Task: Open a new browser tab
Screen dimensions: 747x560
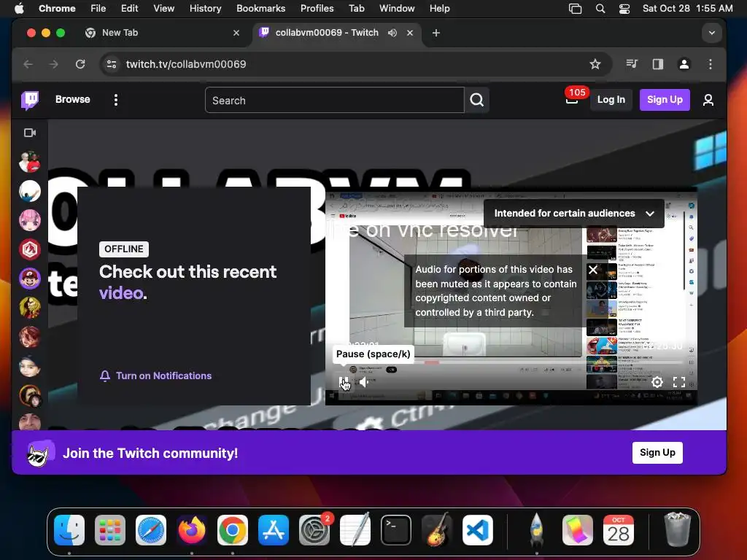Action: pos(436,33)
